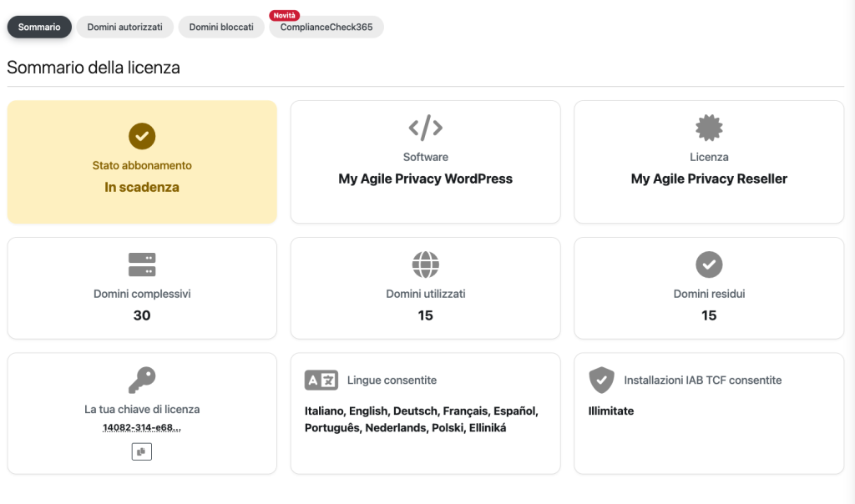The width and height of the screenshot is (855, 504).
Task: Open the ComplianceCheck365 tab
Action: (326, 28)
